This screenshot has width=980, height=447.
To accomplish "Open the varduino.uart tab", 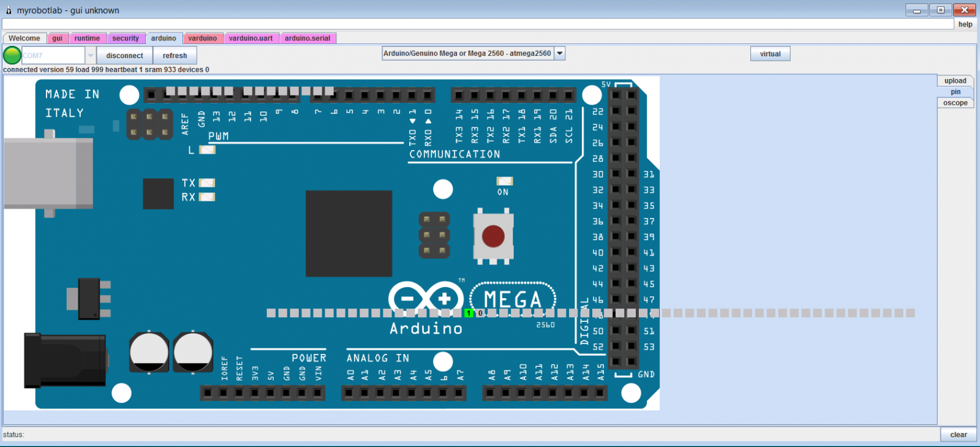I will point(251,38).
